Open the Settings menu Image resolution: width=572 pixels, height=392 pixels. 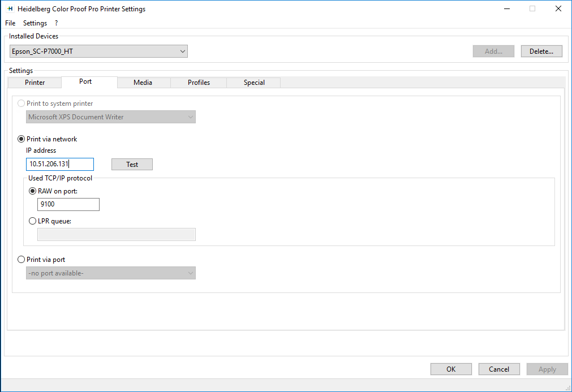35,23
